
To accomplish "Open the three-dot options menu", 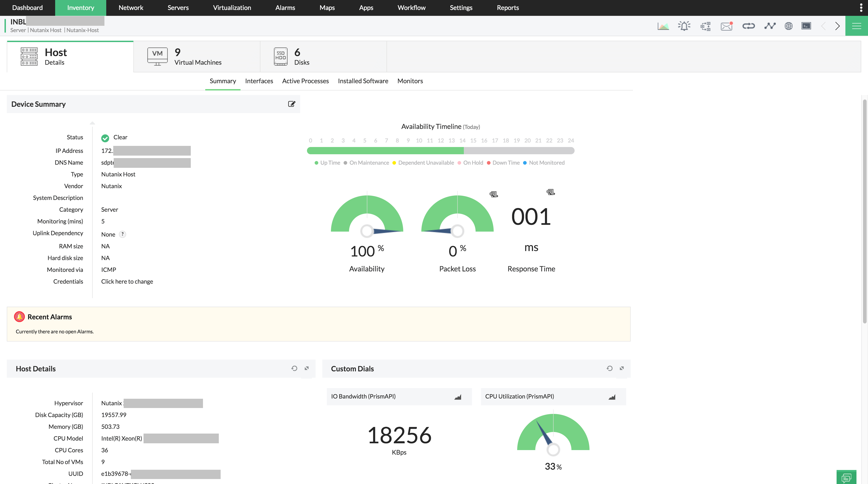I will (861, 8).
